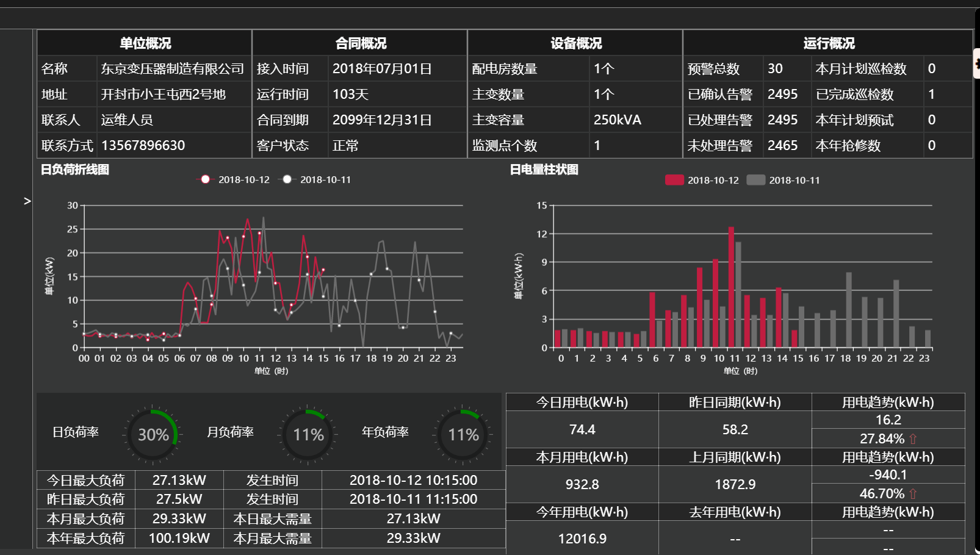Click trend value -940.1
The width and height of the screenshot is (980, 555).
point(888,474)
